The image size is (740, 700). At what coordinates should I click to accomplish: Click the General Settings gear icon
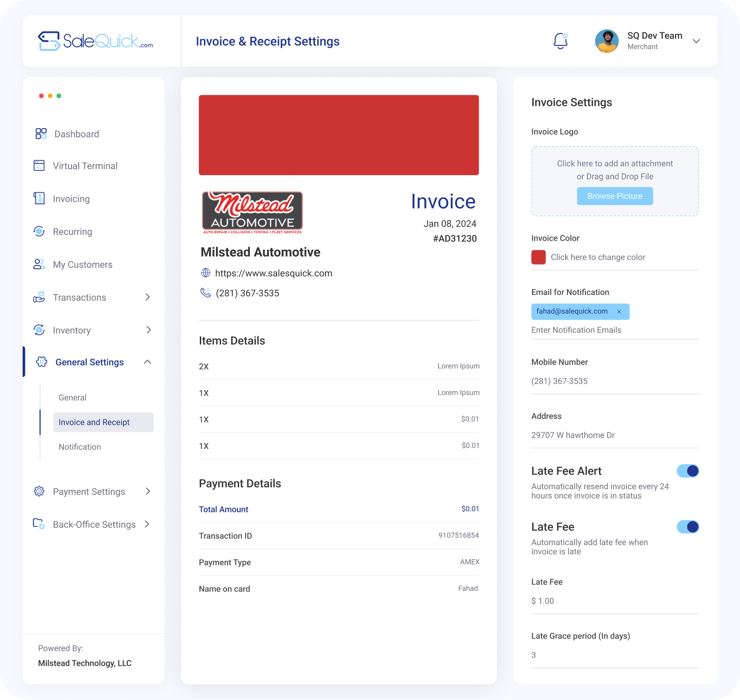pos(42,362)
